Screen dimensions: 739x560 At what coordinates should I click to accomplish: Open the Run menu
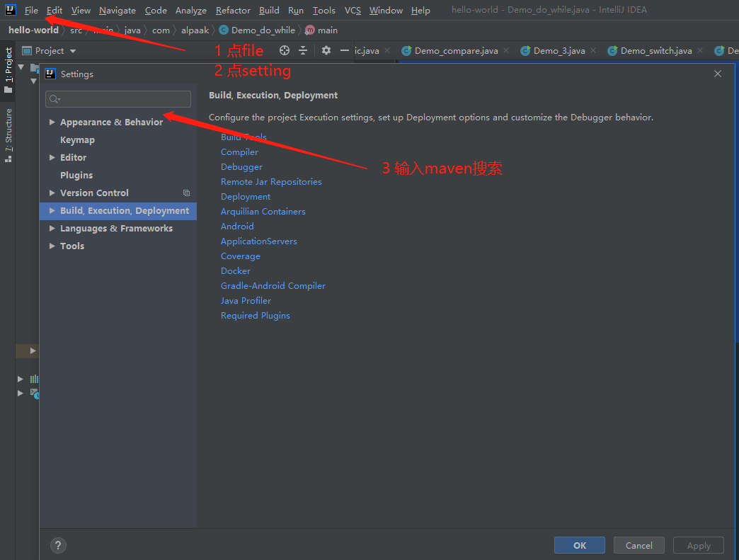295,10
